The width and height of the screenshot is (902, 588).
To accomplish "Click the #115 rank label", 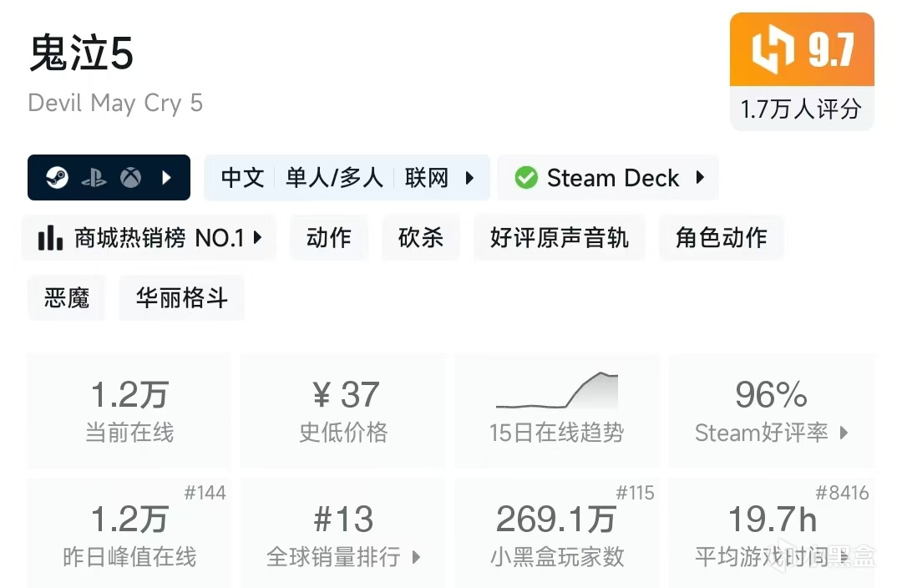I will tap(635, 493).
